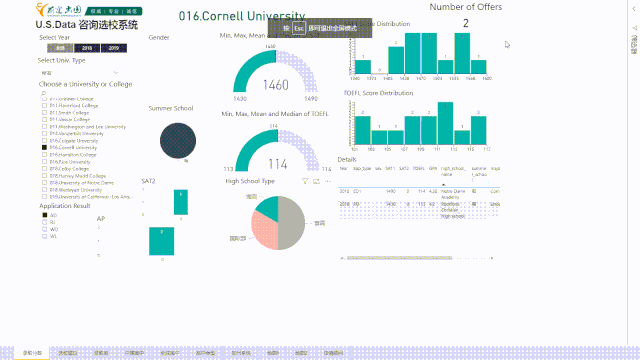Click the filters funnel icon in right pane
Image resolution: width=640 pixels, height=360 pixels.
point(634,28)
